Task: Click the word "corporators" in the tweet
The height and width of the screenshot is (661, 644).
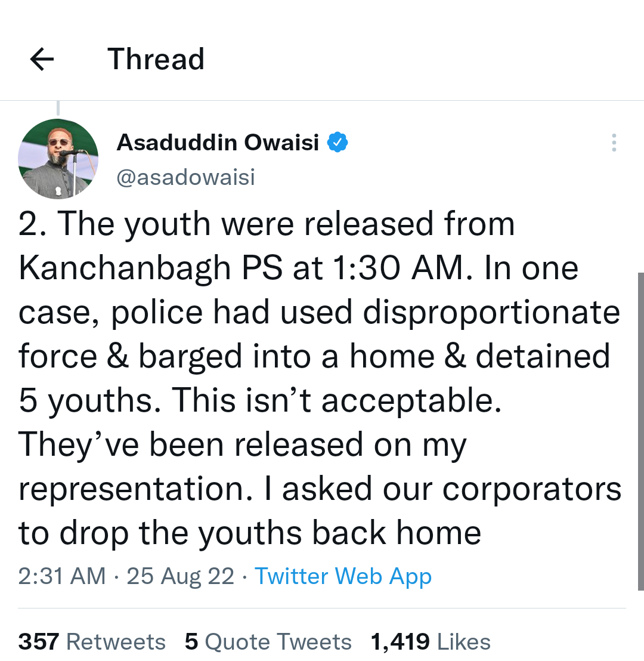Action: (531, 489)
